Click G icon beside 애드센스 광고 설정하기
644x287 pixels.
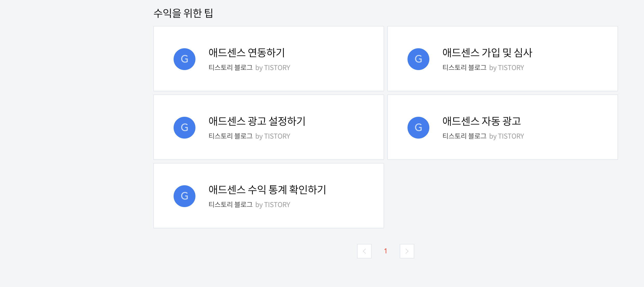click(185, 128)
